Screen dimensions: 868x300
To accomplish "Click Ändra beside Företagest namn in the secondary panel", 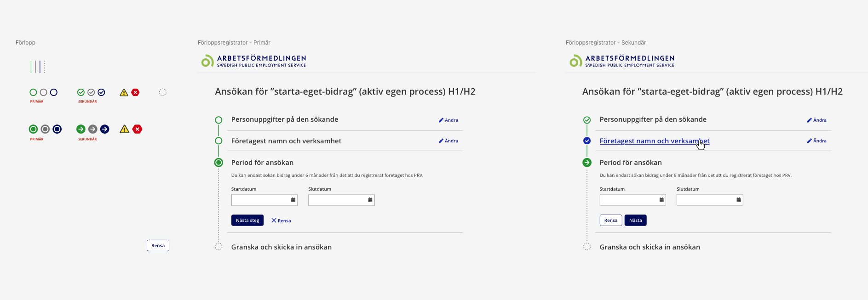I will tap(817, 141).
